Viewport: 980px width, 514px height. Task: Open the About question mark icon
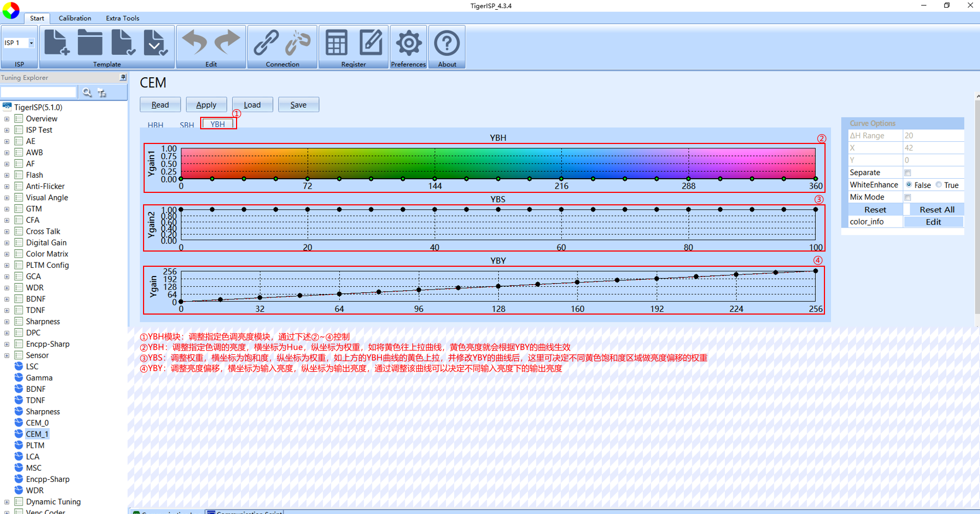pos(446,43)
